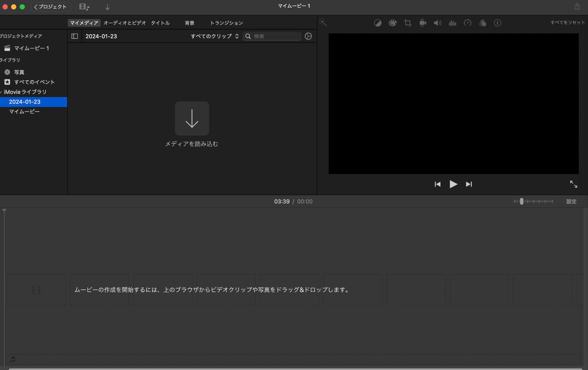Viewport: 588px width, 370px height.
Task: Toggle the media browser filmstrip icon
Action: (84, 7)
